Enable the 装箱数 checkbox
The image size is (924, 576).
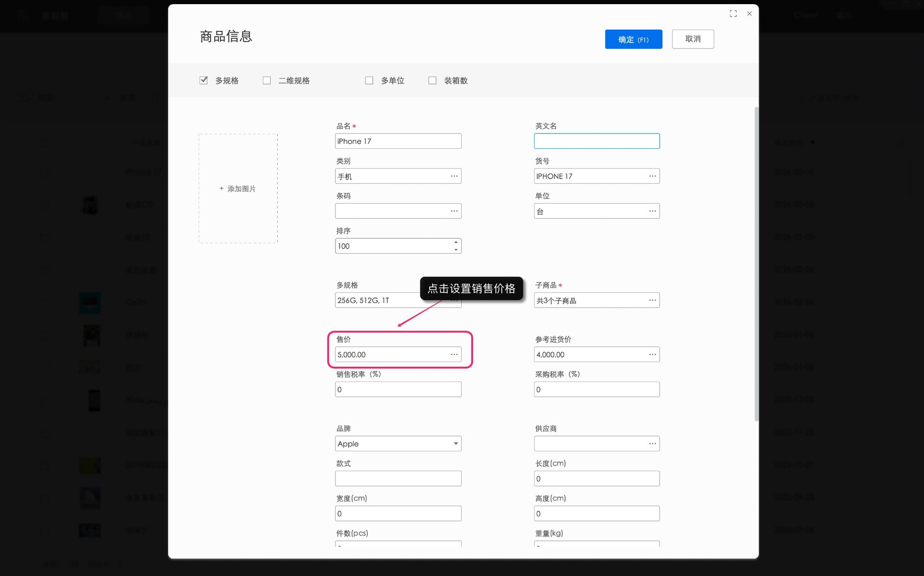click(432, 80)
